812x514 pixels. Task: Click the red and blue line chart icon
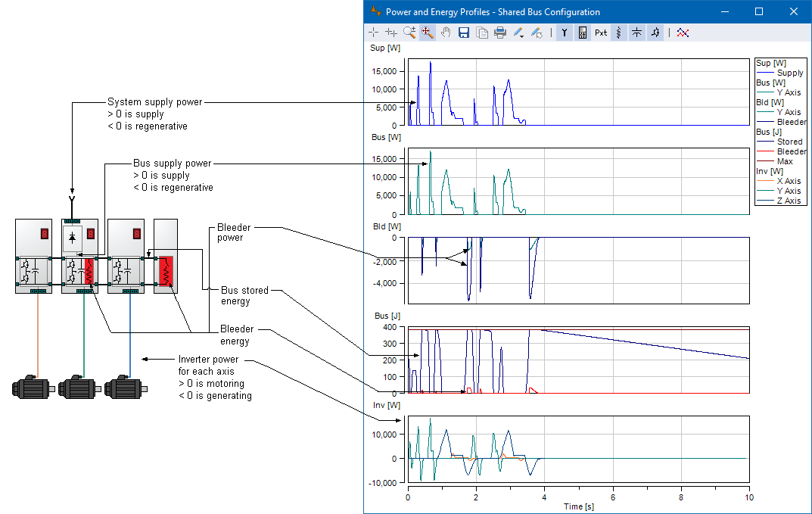tap(683, 33)
